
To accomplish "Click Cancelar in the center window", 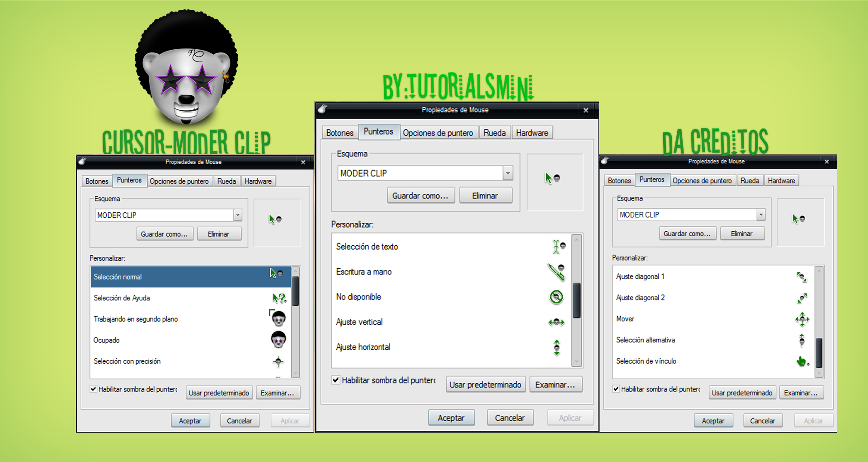I will coord(510,418).
